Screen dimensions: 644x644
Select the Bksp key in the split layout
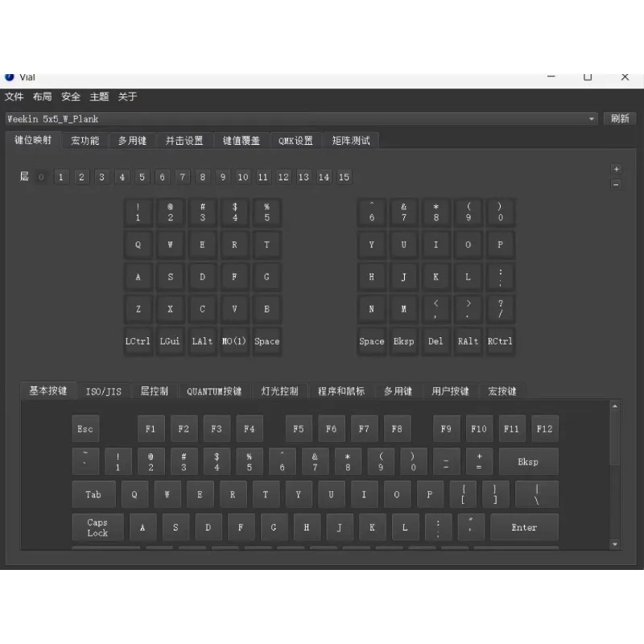(404, 341)
